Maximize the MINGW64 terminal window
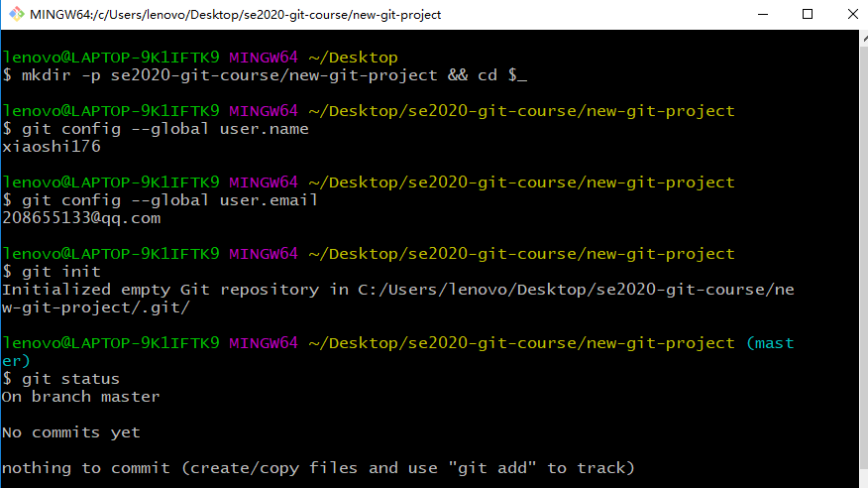Image resolution: width=868 pixels, height=488 pixels. click(808, 15)
